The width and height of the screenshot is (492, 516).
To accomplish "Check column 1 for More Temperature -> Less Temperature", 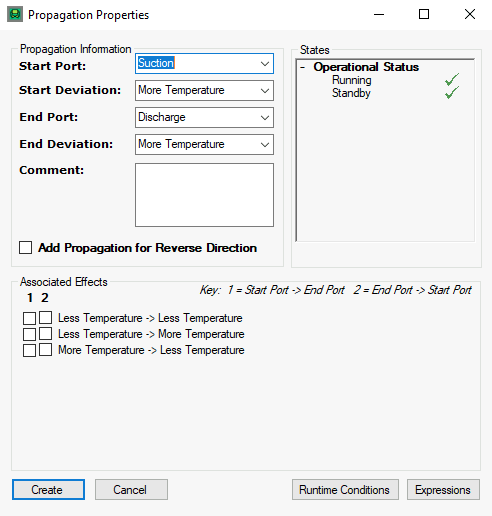I will (x=29, y=350).
